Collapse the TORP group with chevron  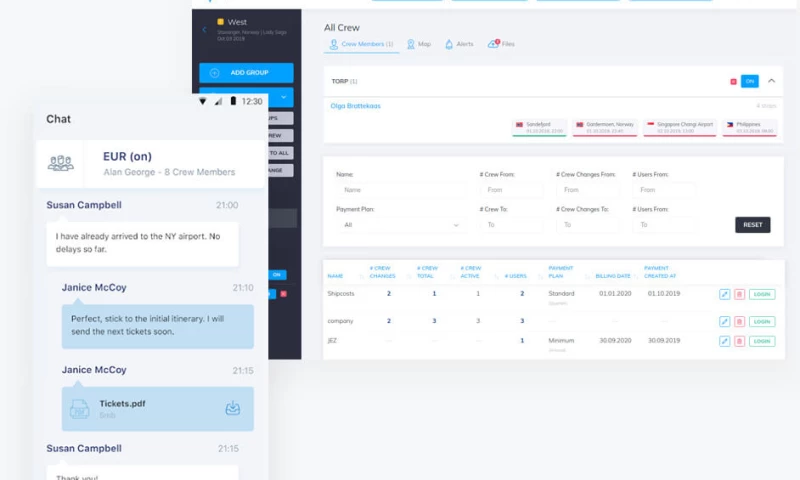pos(771,81)
